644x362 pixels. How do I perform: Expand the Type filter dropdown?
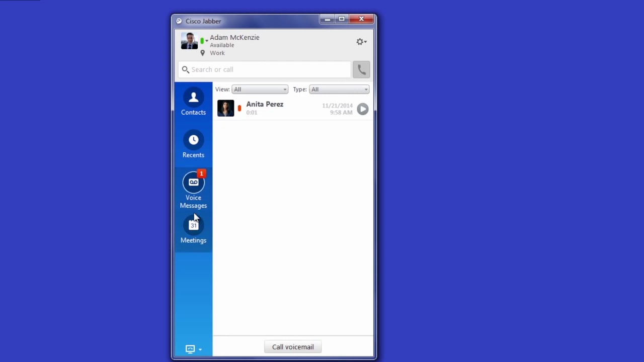pyautogui.click(x=339, y=89)
